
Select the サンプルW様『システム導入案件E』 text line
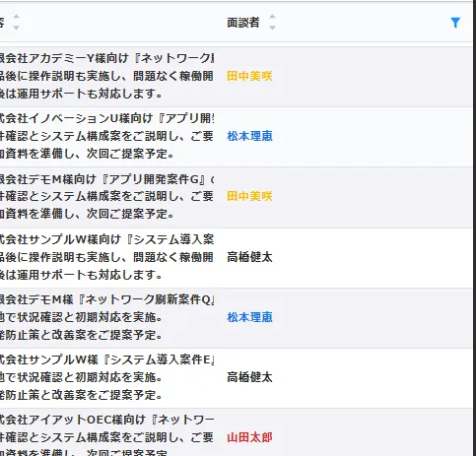tap(106, 359)
